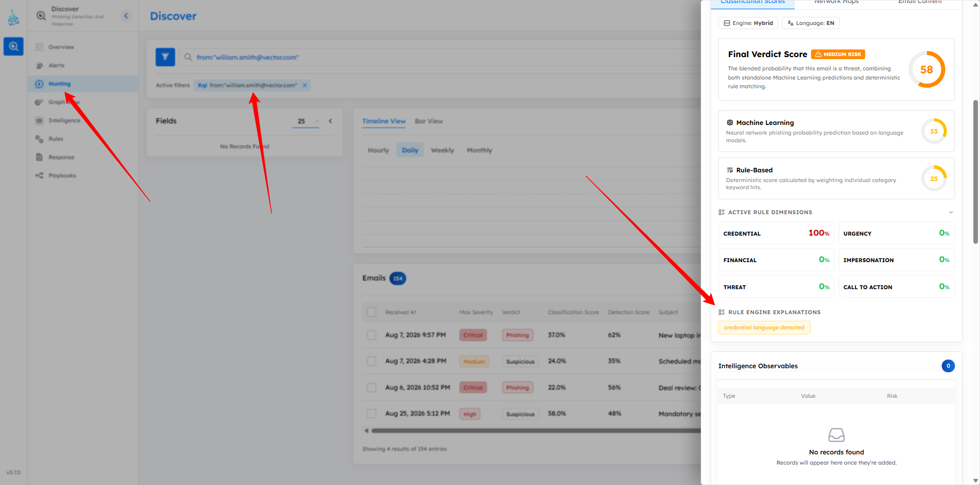Viewport: 980px width, 485px height.
Task: Select the Daily interval
Action: 410,150
